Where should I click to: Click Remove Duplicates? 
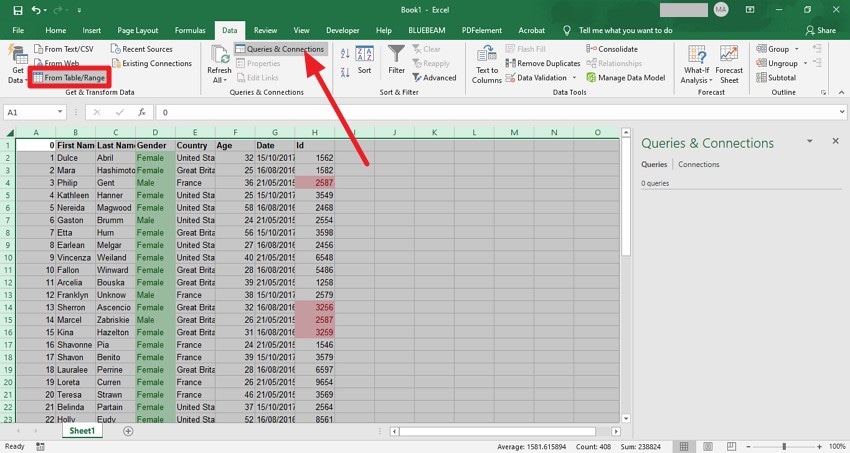click(543, 63)
